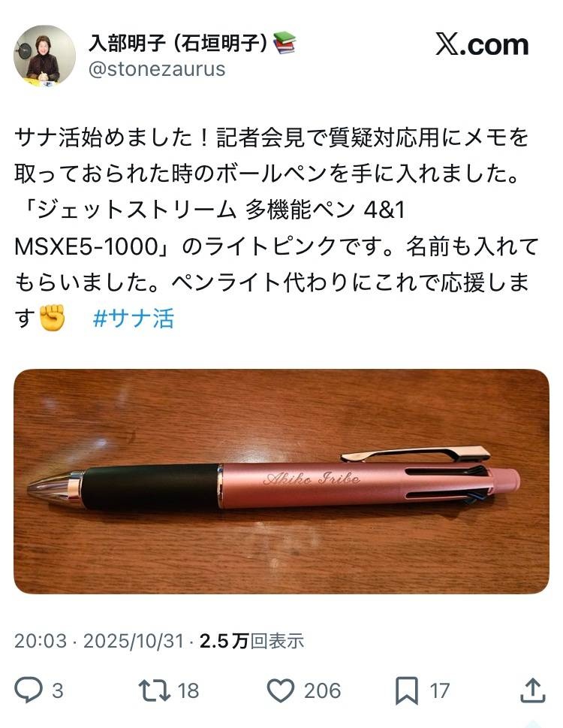Screen dimensions: 563x728
Task: Click the 2.5万回表示 view count
Action: (251, 641)
